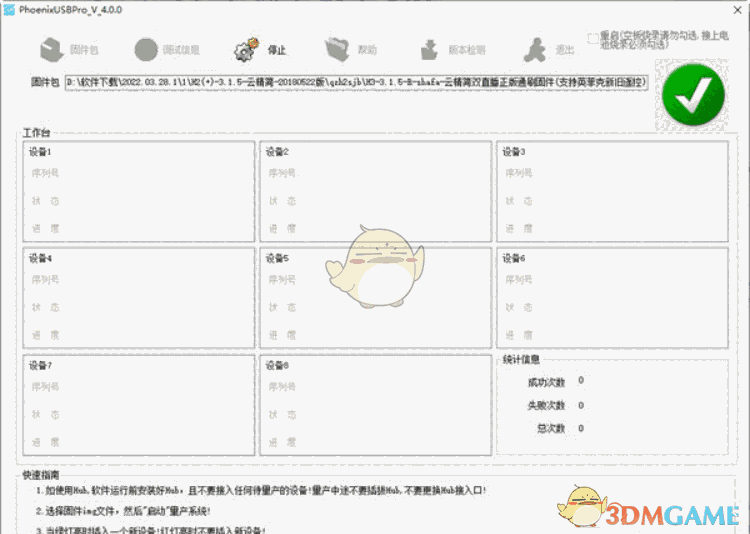Select the 设备7 device panel label
Image resolution: width=750 pixels, height=534 pixels.
coord(40,366)
